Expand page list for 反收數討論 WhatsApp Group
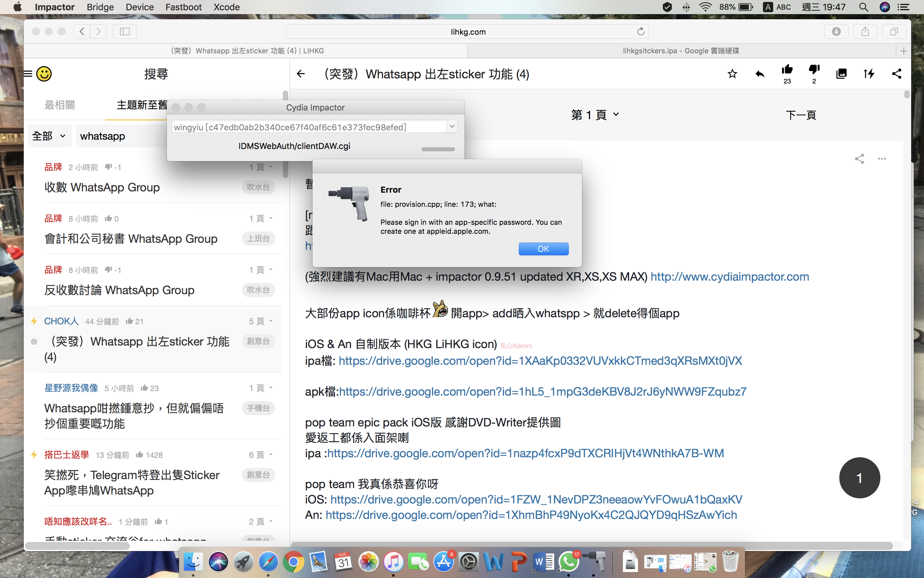The image size is (924, 578). (261, 270)
